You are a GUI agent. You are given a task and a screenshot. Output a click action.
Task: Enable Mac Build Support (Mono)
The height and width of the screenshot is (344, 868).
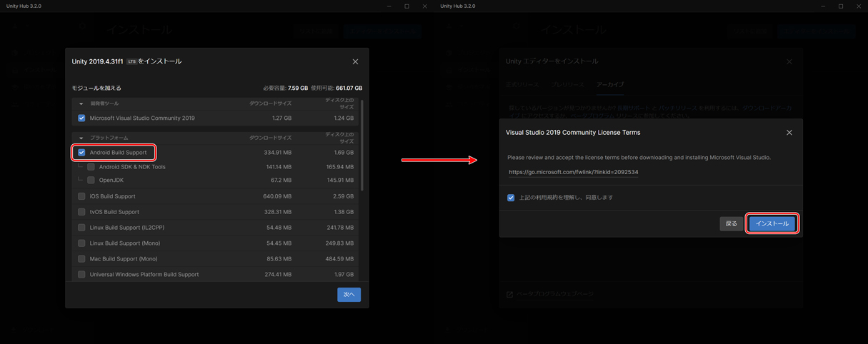(81, 259)
